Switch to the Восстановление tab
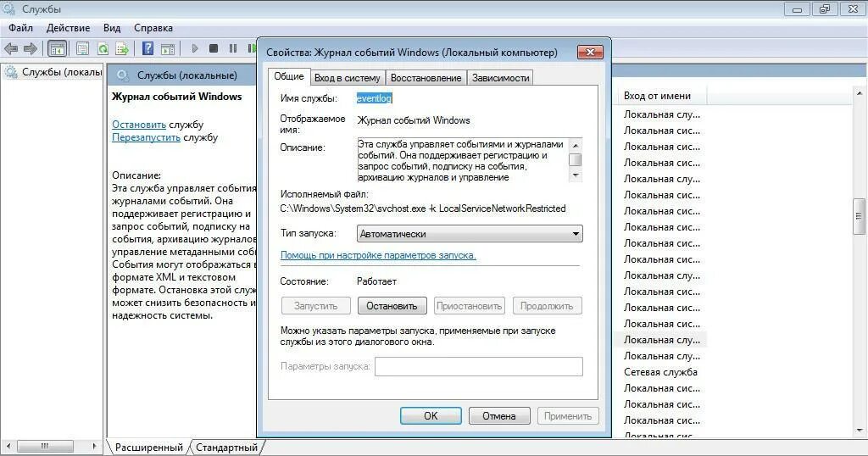 [426, 78]
